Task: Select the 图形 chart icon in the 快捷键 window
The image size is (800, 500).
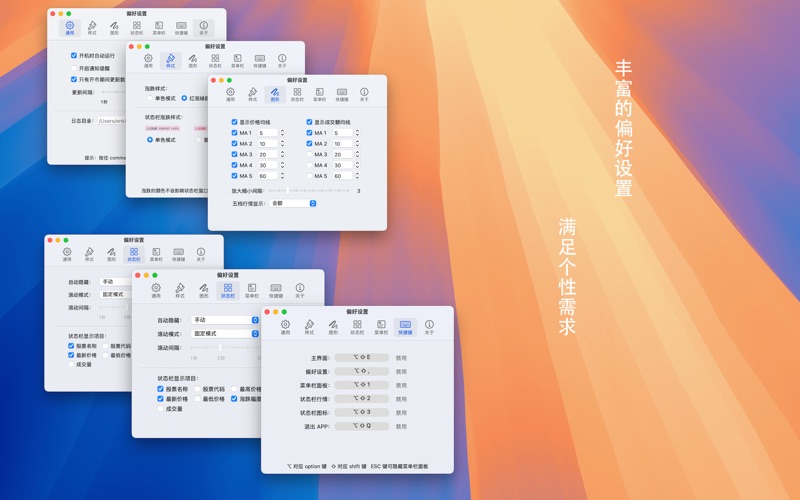Action: (333, 325)
